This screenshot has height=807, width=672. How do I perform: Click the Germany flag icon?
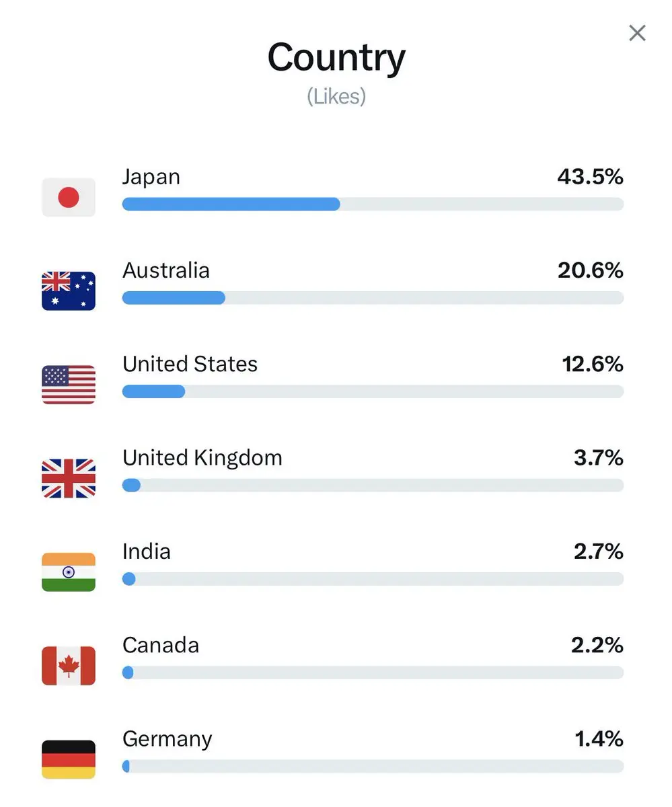click(x=69, y=759)
